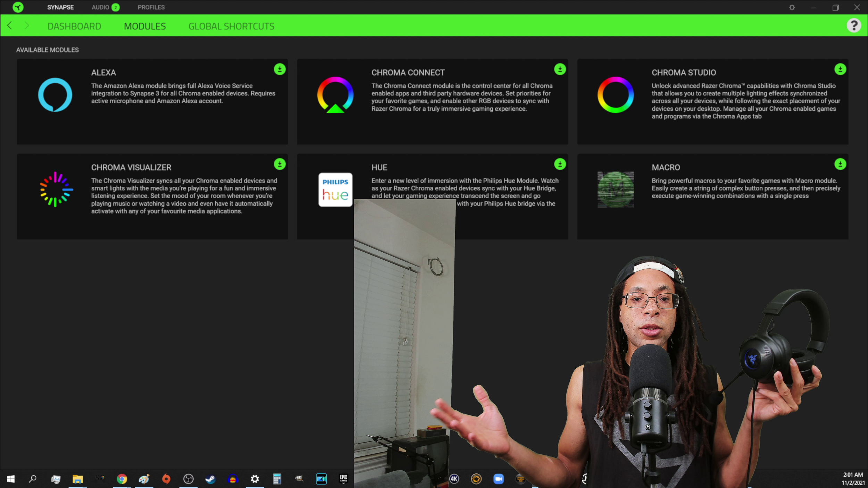Download the Alexa module
This screenshot has width=868, height=488.
point(279,69)
